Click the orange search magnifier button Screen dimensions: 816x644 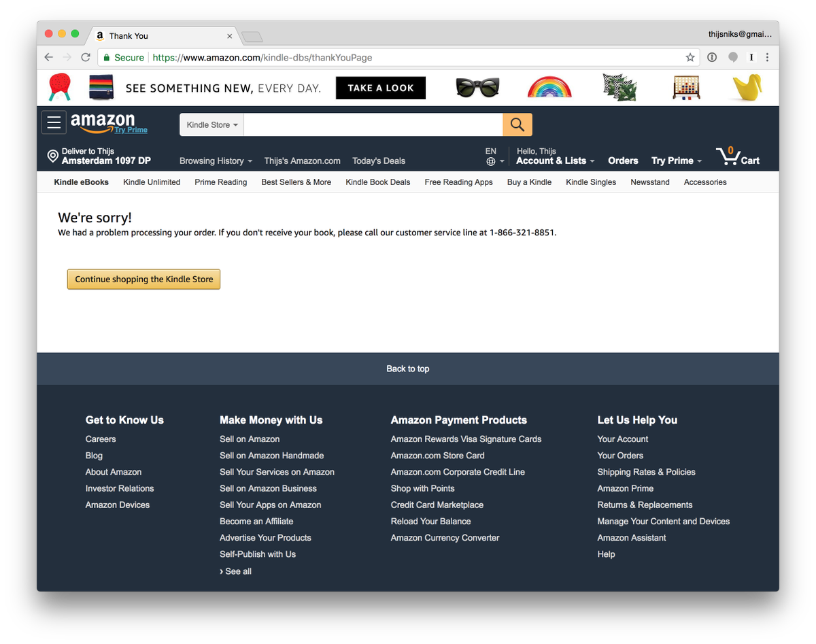click(517, 124)
